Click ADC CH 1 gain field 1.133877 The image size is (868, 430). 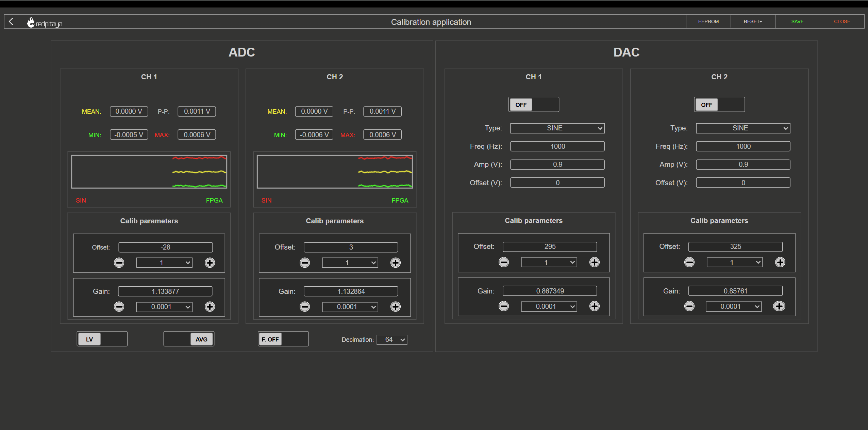click(x=165, y=291)
